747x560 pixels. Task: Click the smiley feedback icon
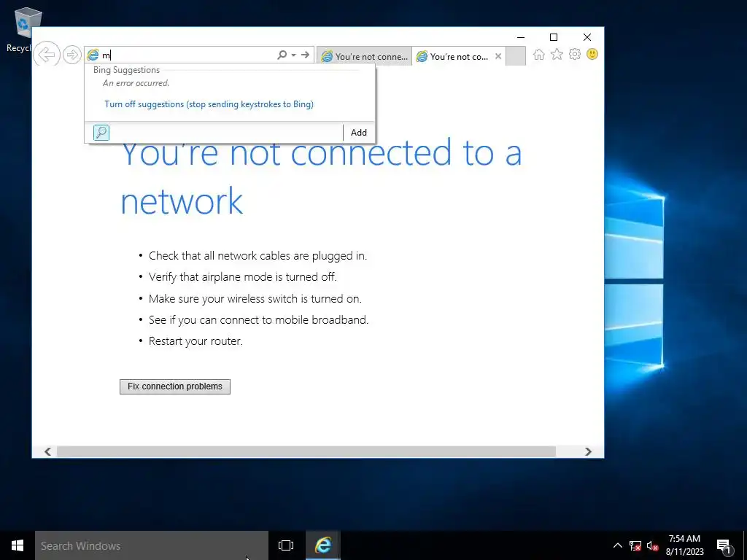[592, 54]
